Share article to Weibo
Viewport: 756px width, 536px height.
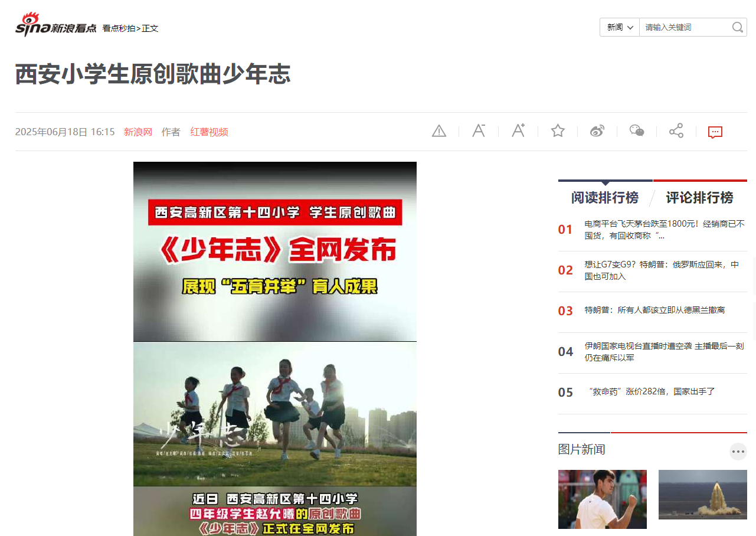(x=597, y=131)
